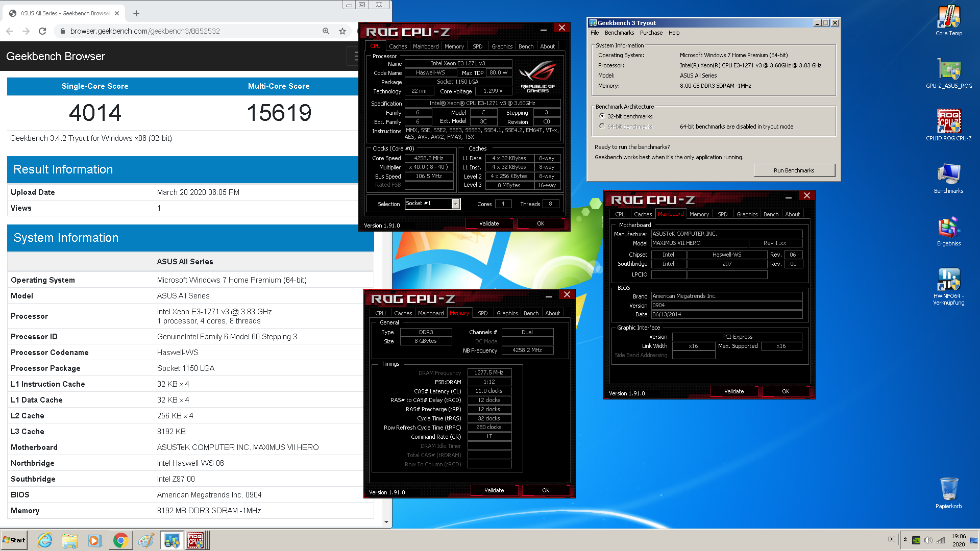Click scrollbar down arrow in Chrome page
980x551 pixels.
[386, 522]
